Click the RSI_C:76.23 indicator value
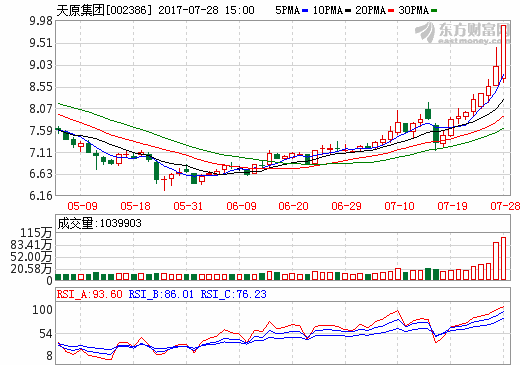 click(x=233, y=294)
